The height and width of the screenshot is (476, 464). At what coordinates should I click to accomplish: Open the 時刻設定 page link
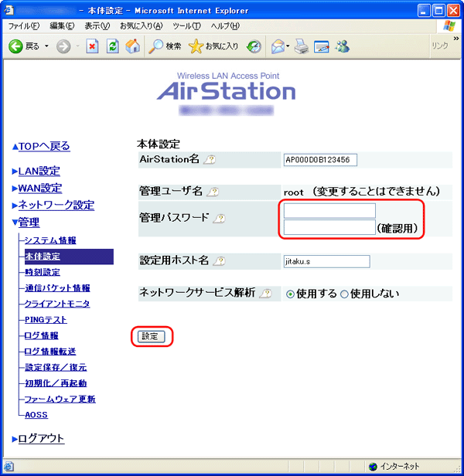(43, 272)
